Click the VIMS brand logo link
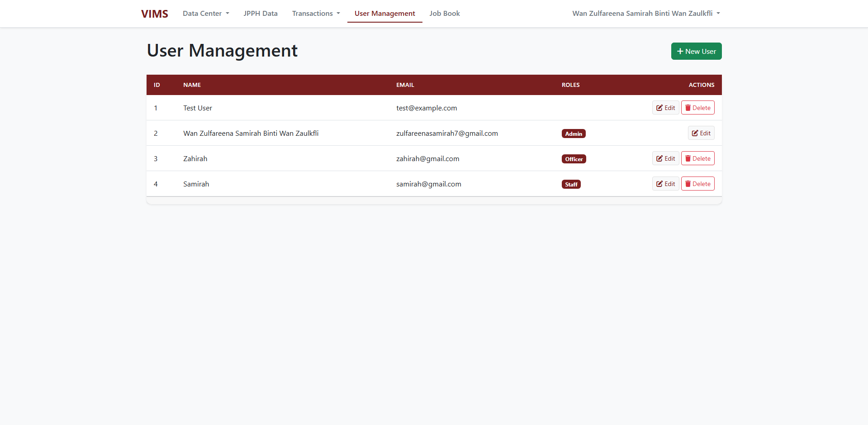This screenshot has height=425, width=868. point(155,14)
